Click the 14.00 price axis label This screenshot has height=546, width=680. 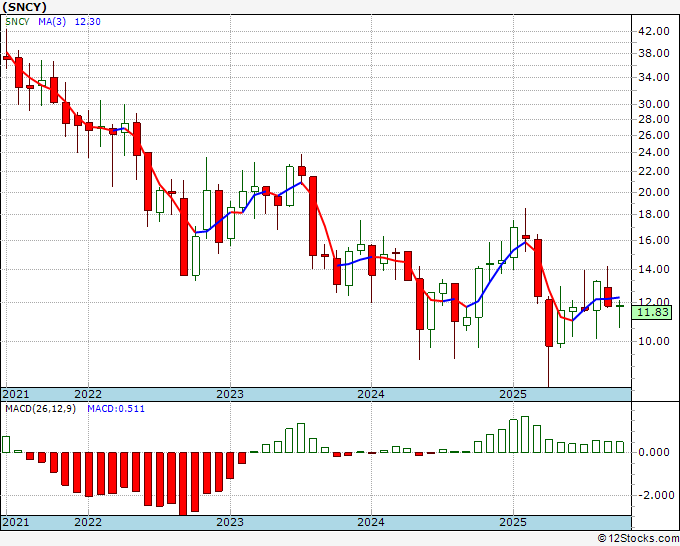pos(654,269)
